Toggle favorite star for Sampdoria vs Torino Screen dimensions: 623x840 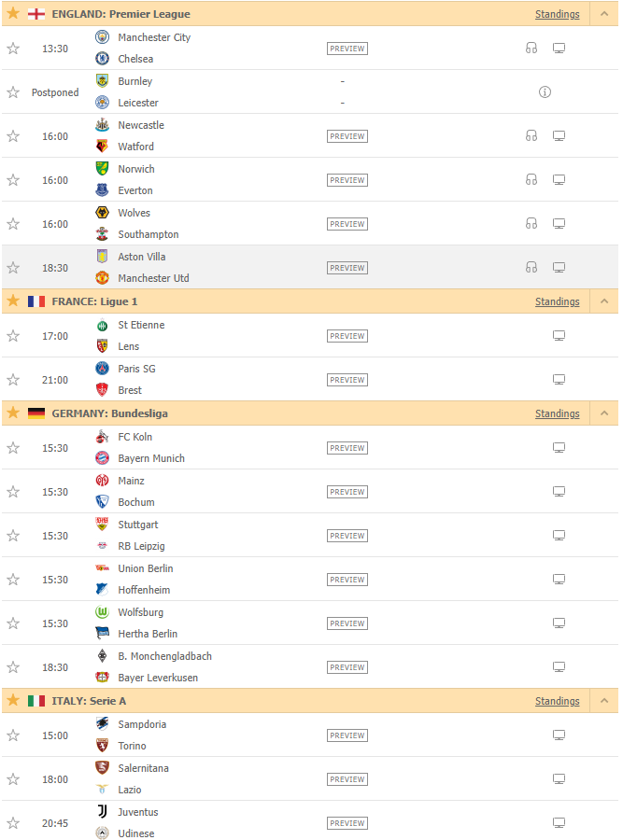point(13,735)
